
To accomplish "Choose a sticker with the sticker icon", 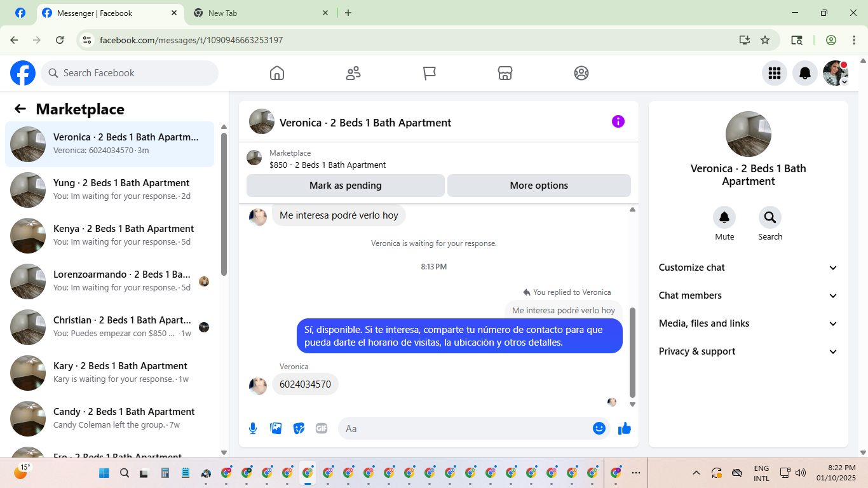I will (299, 428).
